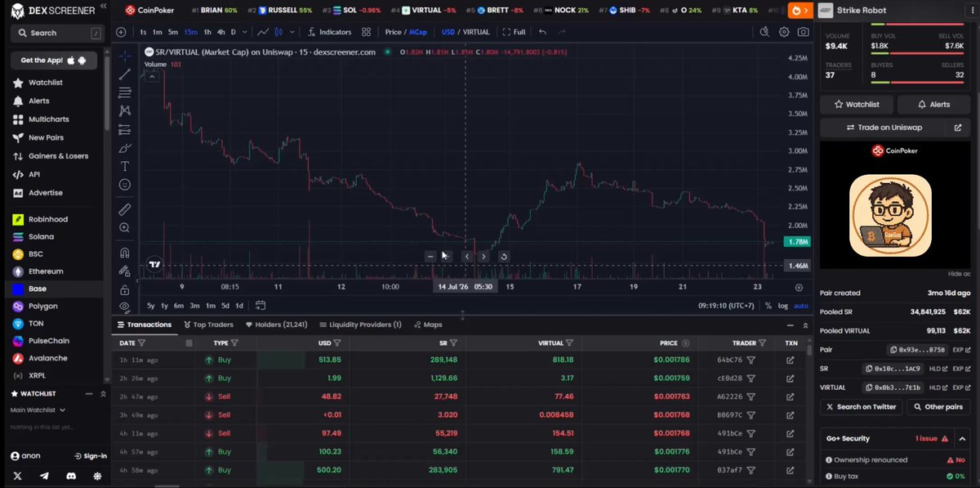Open the X (Twitter) icon in sidebar footer

[x=17, y=476]
